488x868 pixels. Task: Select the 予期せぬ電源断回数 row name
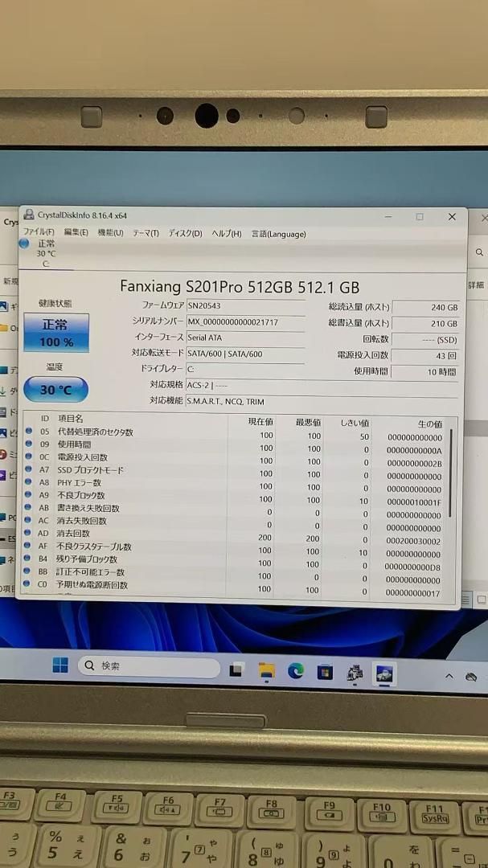click(92, 584)
